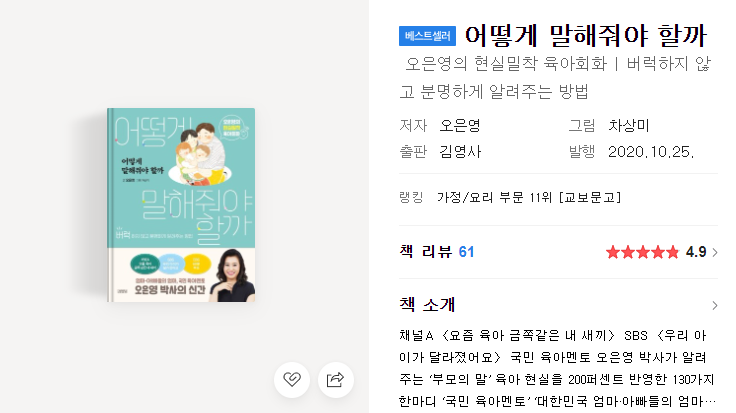Click the book title 어떻게 말해줘야 할까
Screen dimensions: 736x413
(x=585, y=36)
